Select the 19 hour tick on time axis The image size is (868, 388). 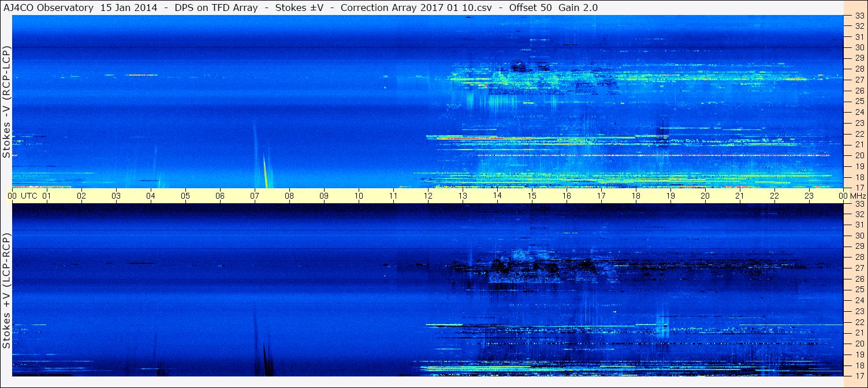pos(670,196)
